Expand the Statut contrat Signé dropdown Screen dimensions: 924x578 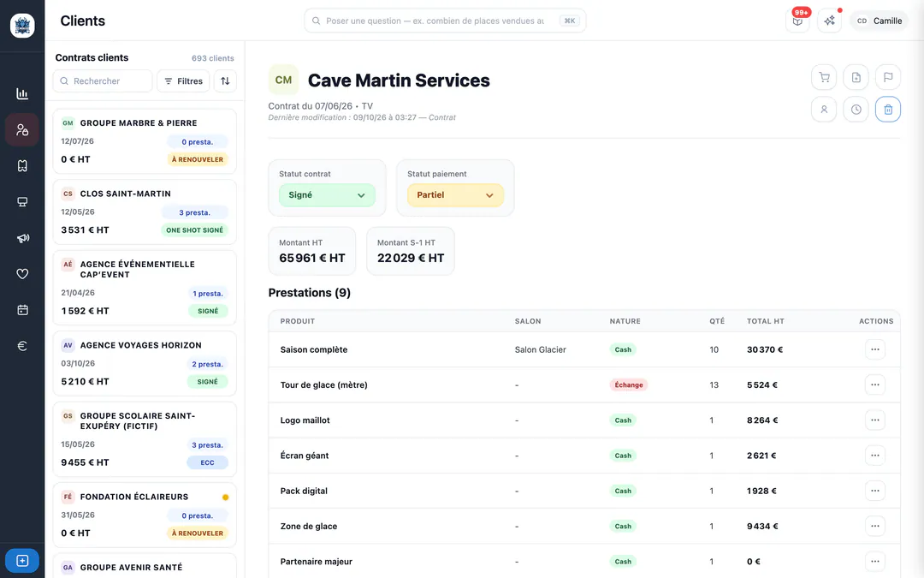327,195
